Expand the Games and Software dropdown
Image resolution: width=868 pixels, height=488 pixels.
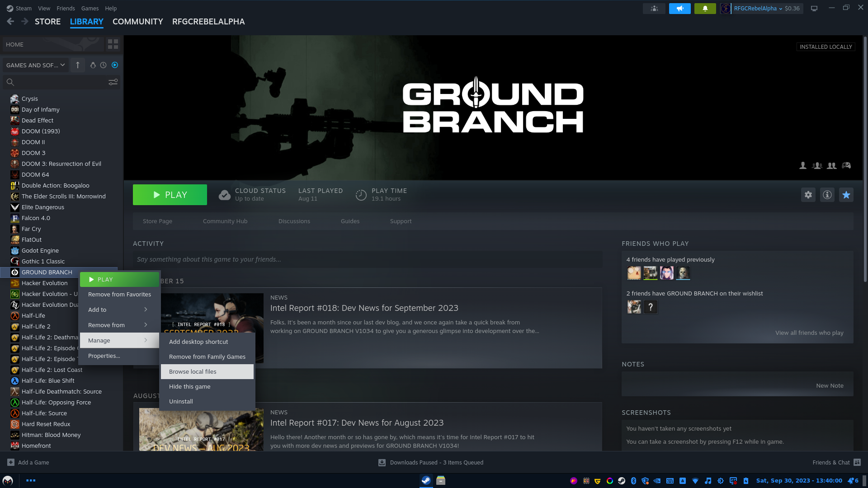click(x=35, y=65)
